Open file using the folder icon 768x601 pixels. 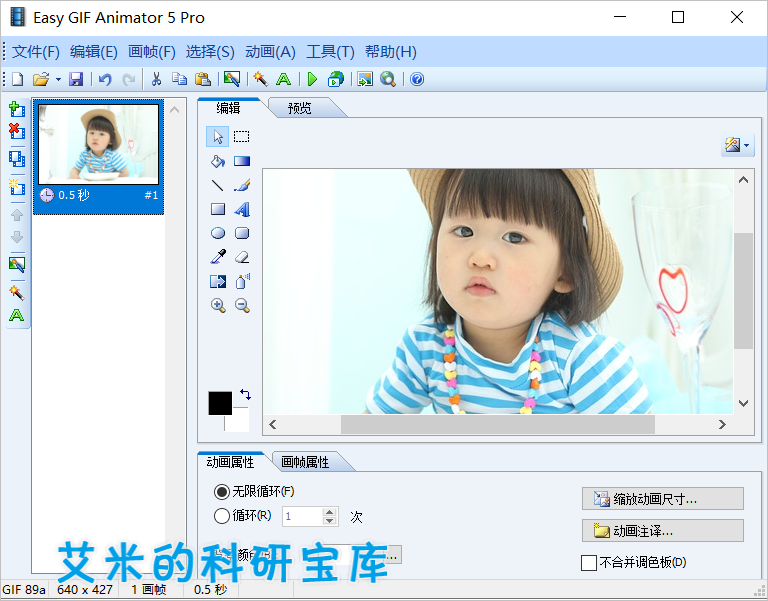41,79
